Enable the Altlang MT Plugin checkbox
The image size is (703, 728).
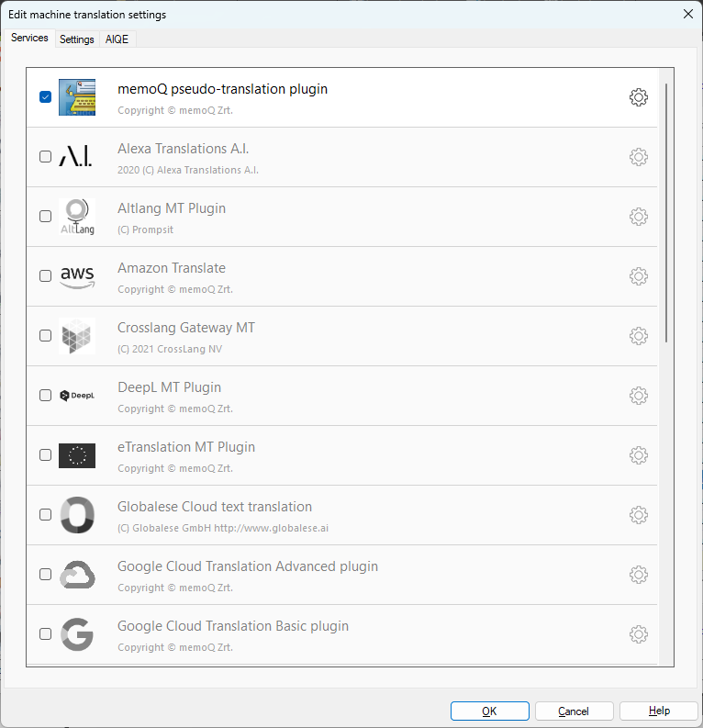46,217
